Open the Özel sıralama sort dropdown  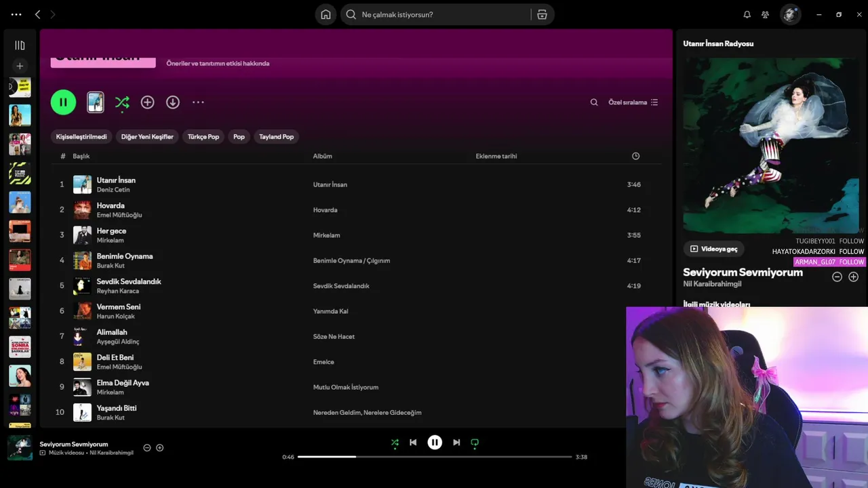(x=633, y=102)
